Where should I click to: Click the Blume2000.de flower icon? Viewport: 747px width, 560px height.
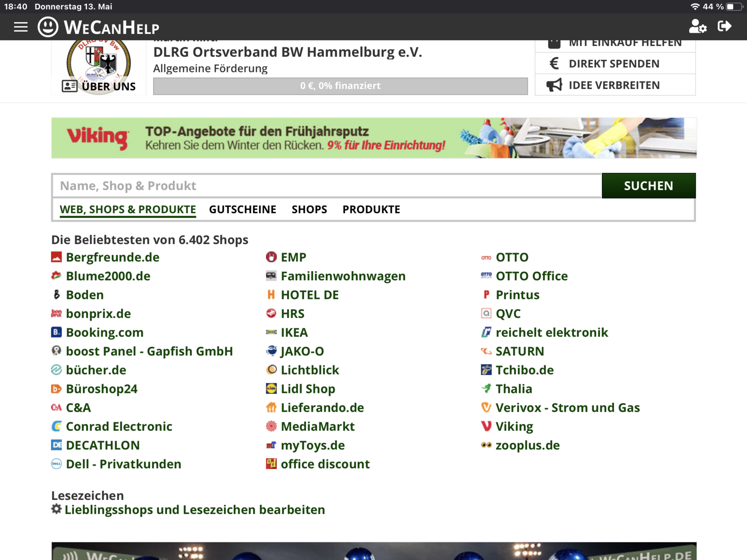(x=56, y=276)
